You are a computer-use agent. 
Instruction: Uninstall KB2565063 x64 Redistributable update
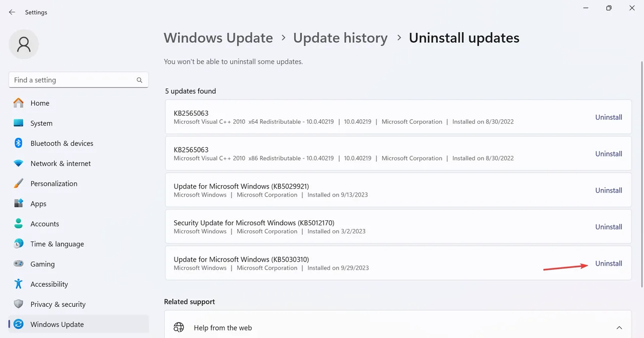click(609, 117)
